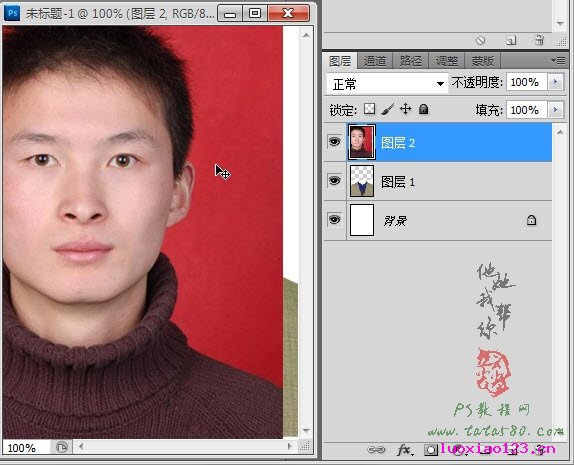This screenshot has width=574, height=465.
Task: Switch to the 调整 tab
Action: [x=447, y=61]
